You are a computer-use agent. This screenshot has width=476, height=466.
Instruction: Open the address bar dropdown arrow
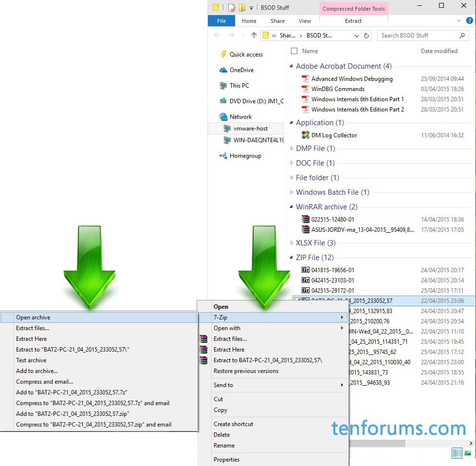(357, 35)
